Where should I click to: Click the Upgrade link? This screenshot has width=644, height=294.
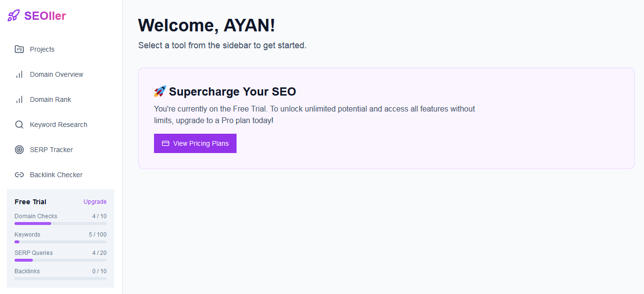pyautogui.click(x=95, y=201)
